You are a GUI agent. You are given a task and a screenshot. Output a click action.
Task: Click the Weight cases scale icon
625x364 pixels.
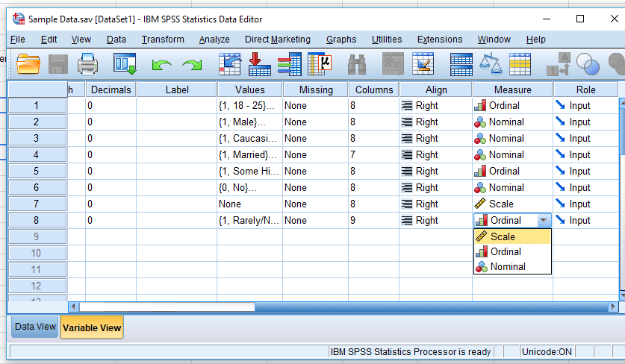(490, 65)
